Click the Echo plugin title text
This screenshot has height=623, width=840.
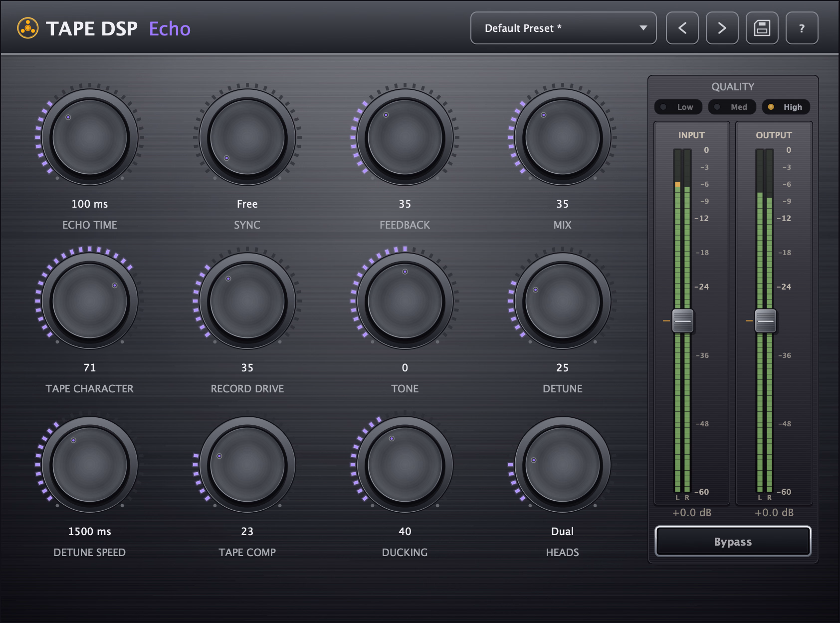[x=170, y=29]
